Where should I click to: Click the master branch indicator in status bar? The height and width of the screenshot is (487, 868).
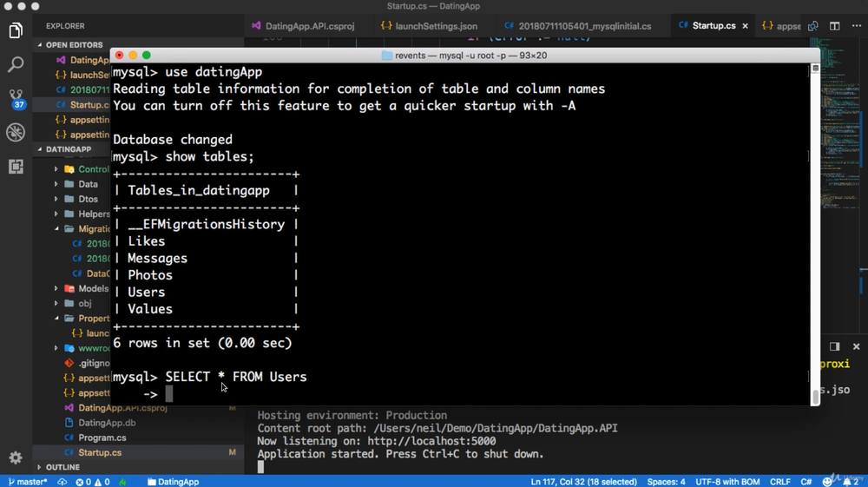[29, 482]
